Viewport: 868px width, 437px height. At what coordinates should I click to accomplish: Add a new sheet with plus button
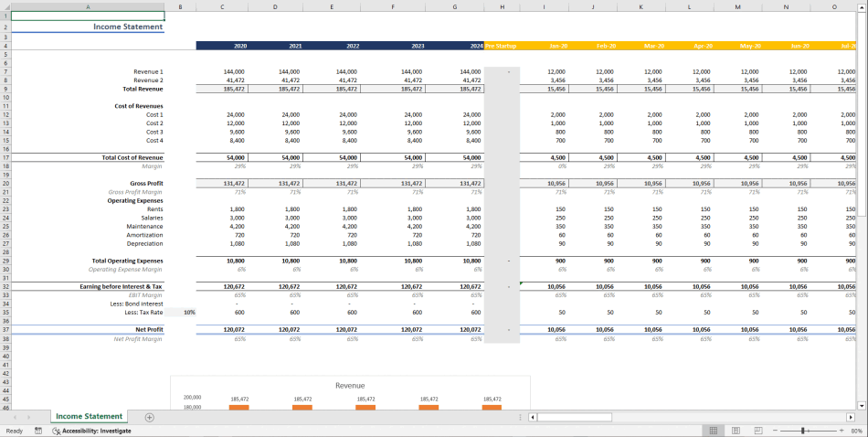pyautogui.click(x=150, y=417)
